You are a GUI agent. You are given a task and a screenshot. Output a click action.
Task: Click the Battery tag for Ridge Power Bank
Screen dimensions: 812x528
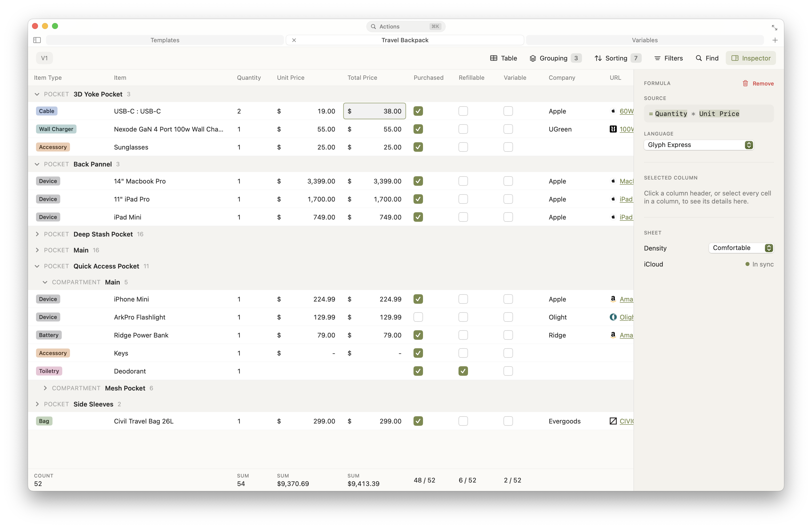tap(48, 335)
